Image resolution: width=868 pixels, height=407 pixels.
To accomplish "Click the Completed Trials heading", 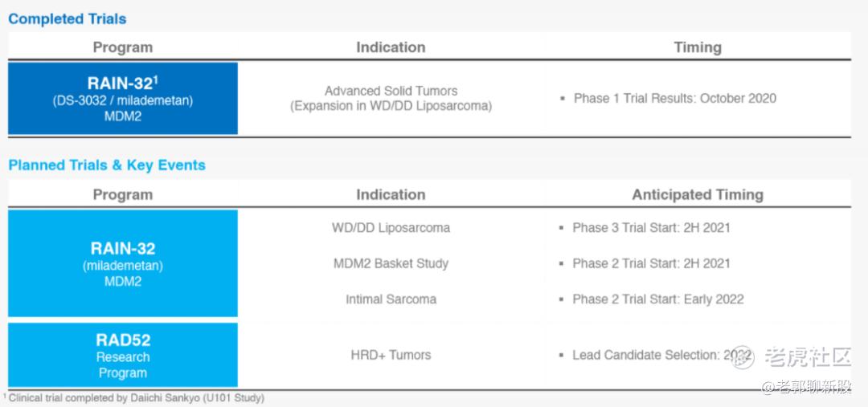I will coord(67,18).
